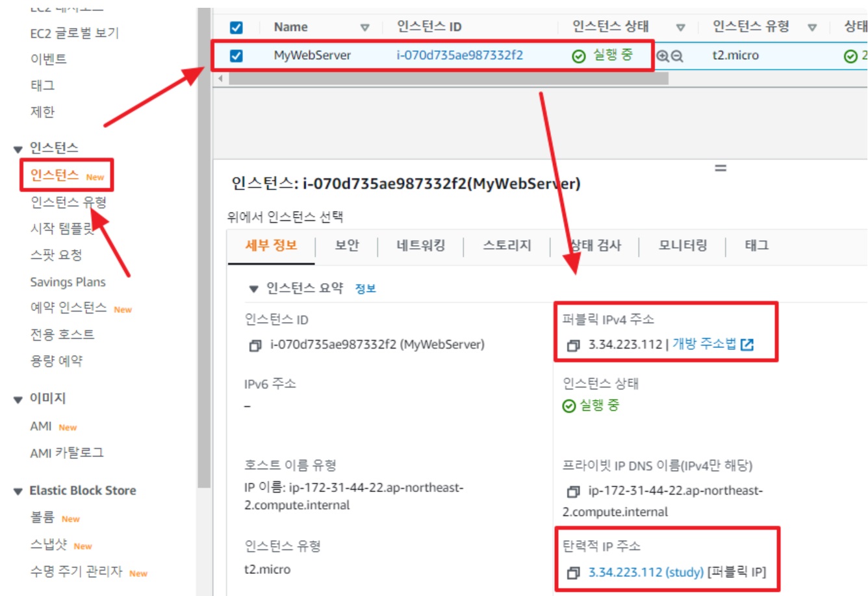Open 전용 호스트 in sidebar
The image size is (868, 596).
[62, 334]
